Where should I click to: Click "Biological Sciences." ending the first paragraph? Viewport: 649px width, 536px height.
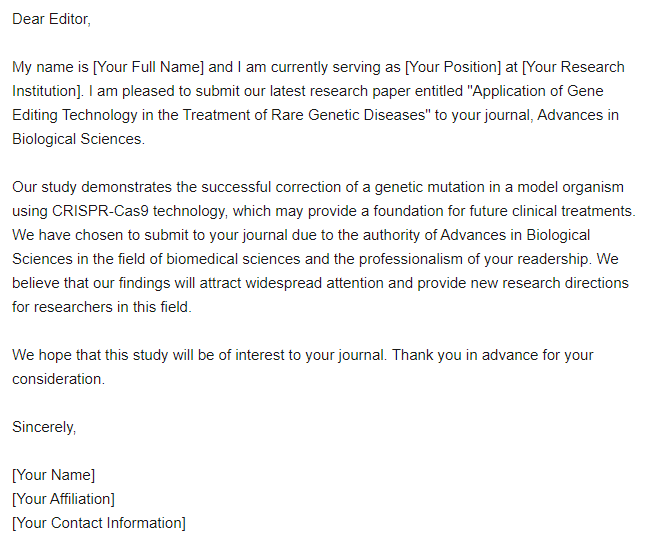point(78,139)
